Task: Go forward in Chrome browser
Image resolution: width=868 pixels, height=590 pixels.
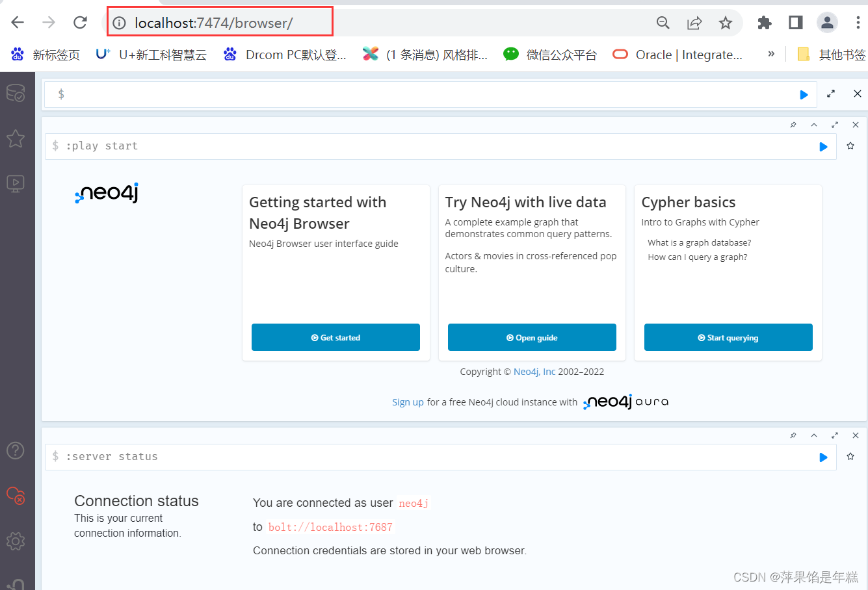Action: (49, 23)
